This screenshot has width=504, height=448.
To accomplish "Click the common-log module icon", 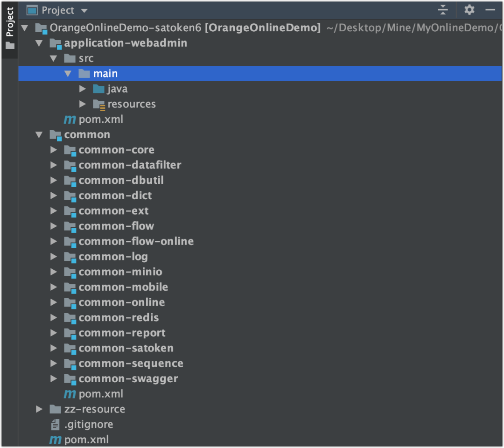I will pyautogui.click(x=70, y=257).
